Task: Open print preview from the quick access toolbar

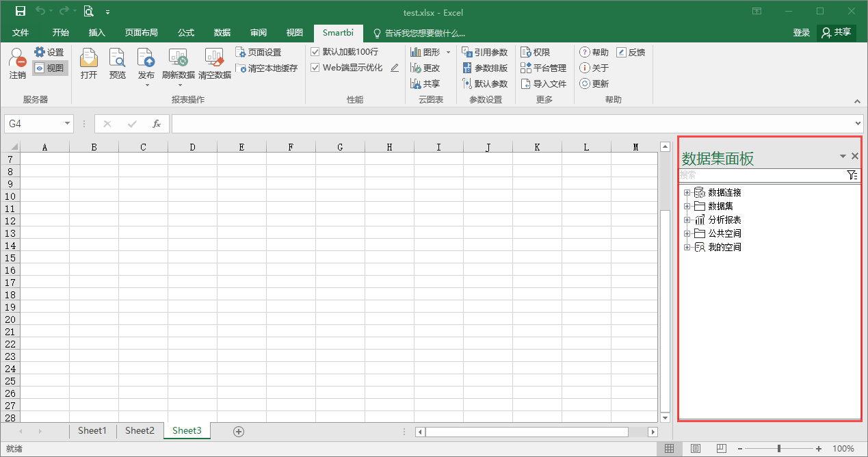Action: tap(89, 11)
